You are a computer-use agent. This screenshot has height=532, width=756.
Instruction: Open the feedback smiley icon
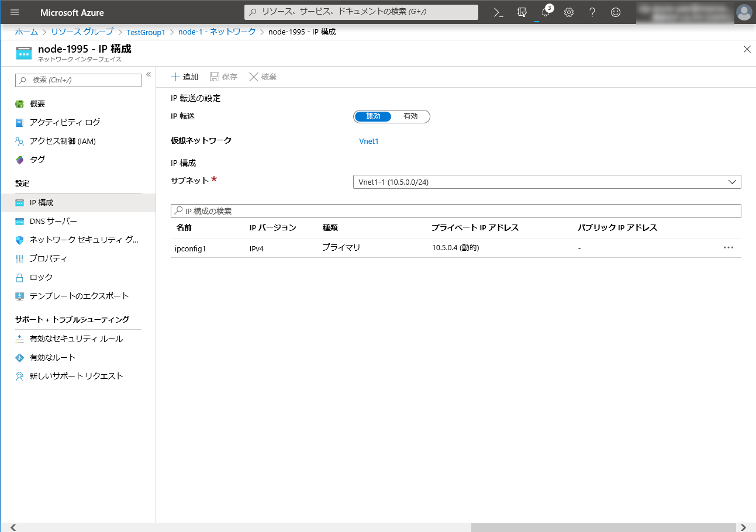[x=615, y=12]
